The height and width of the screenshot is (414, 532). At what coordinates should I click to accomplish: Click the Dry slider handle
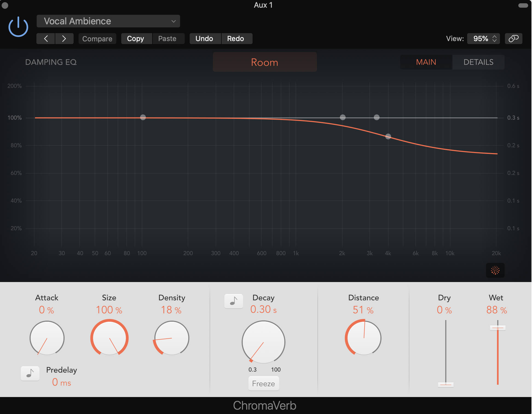coord(446,384)
